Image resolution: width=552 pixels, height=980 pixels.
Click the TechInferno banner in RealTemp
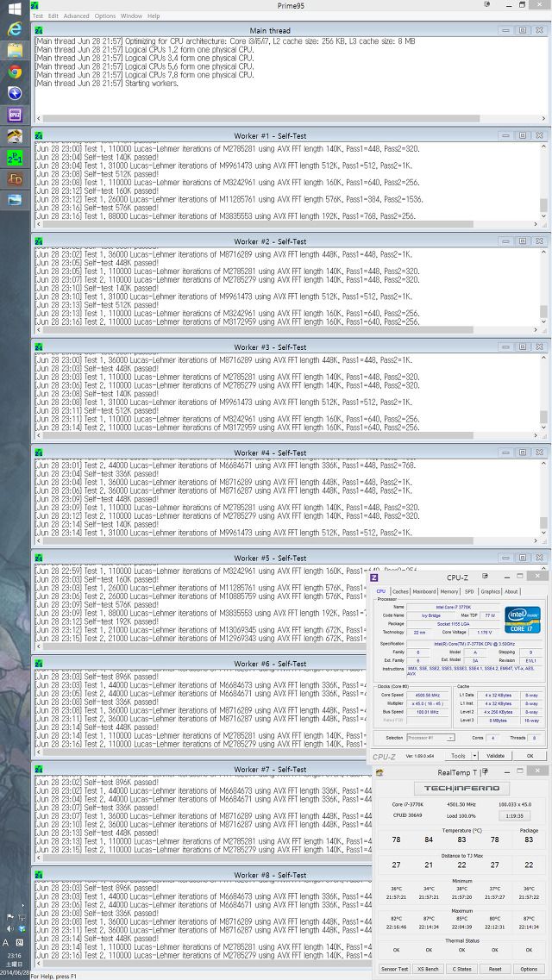pyautogui.click(x=462, y=789)
